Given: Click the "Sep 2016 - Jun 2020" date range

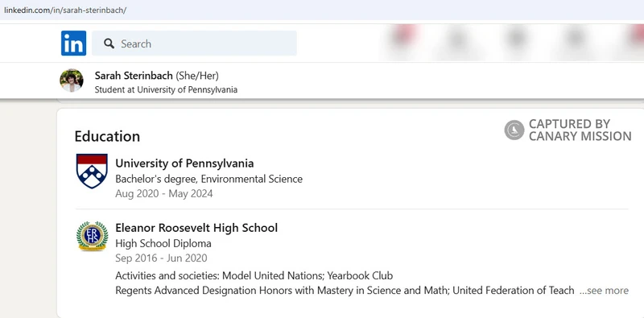Looking at the screenshot, I should (x=161, y=258).
